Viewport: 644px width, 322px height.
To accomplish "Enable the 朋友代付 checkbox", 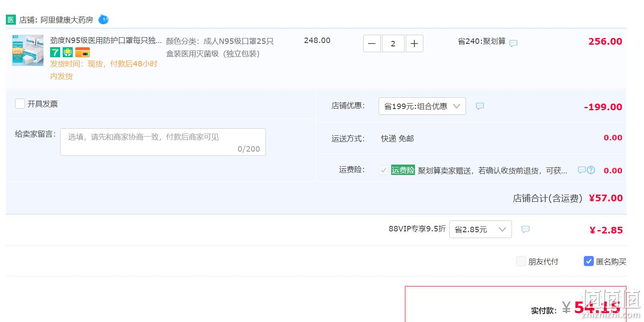I will 521,261.
